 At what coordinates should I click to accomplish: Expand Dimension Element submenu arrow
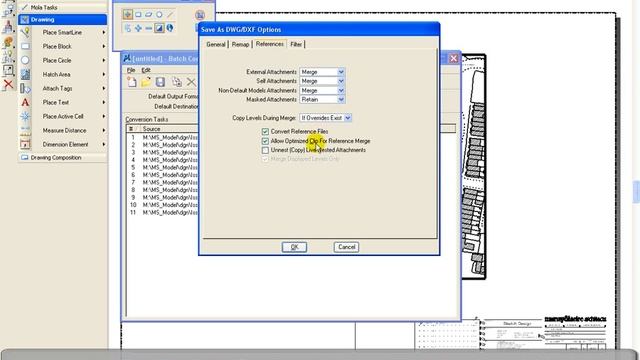pos(104,144)
